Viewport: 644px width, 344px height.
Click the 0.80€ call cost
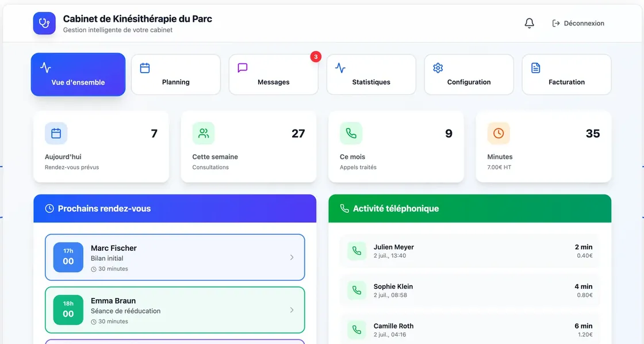pyautogui.click(x=585, y=295)
